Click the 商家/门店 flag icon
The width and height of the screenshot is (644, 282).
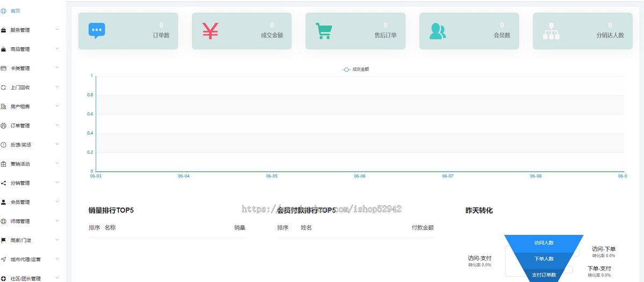[4, 240]
